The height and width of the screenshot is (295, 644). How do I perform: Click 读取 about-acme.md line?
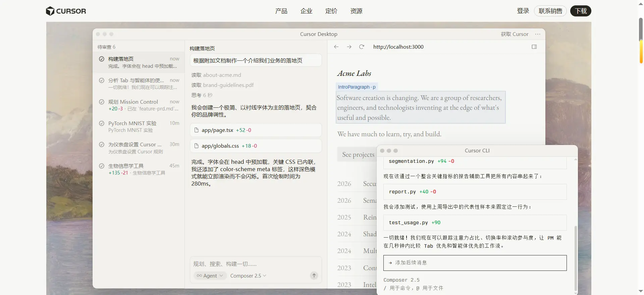[216, 75]
